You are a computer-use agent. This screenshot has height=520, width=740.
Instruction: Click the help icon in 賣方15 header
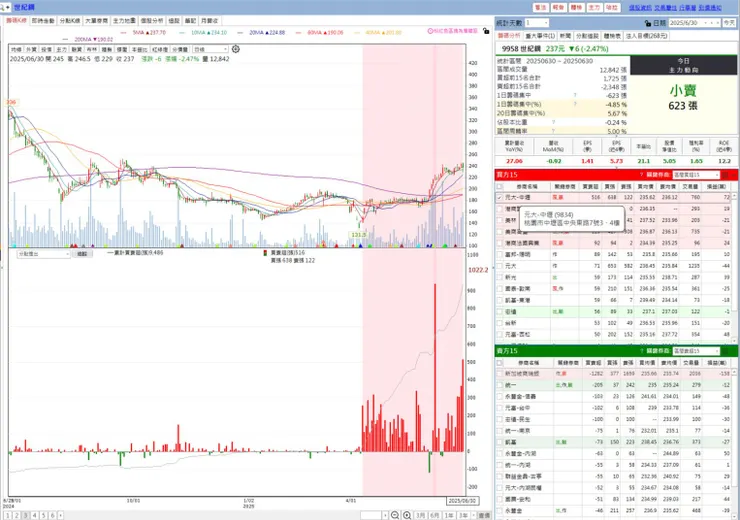641,351
